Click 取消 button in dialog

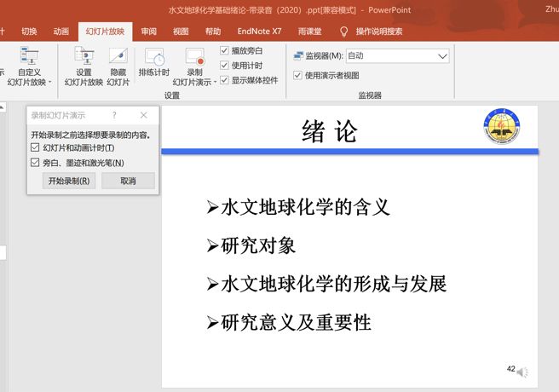pyautogui.click(x=128, y=181)
